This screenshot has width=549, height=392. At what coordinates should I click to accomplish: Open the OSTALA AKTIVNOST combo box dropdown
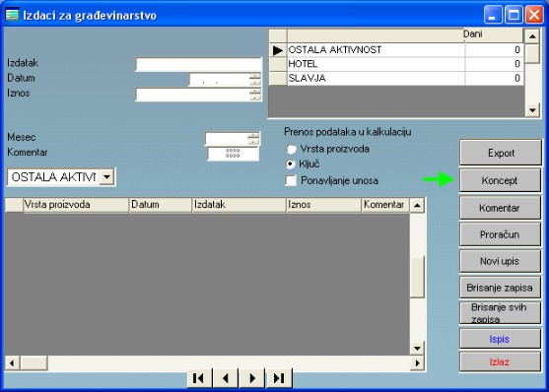106,177
